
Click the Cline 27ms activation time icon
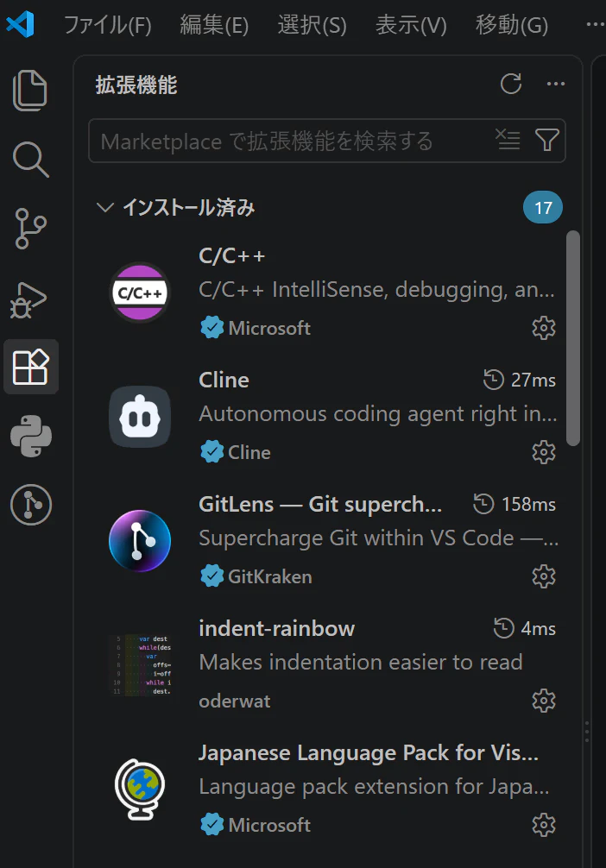(494, 380)
